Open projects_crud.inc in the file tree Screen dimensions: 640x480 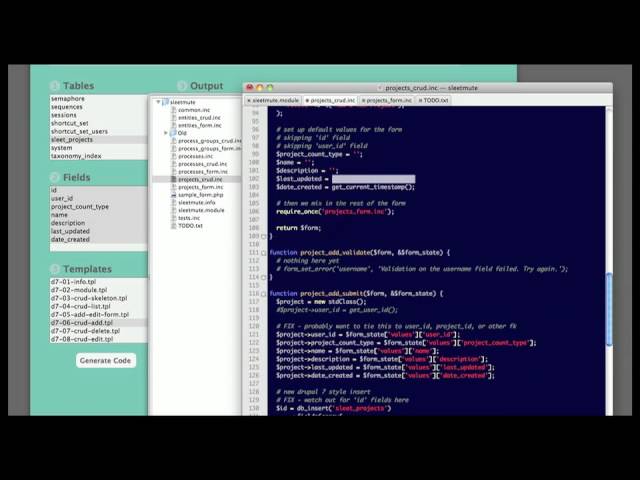point(199,179)
